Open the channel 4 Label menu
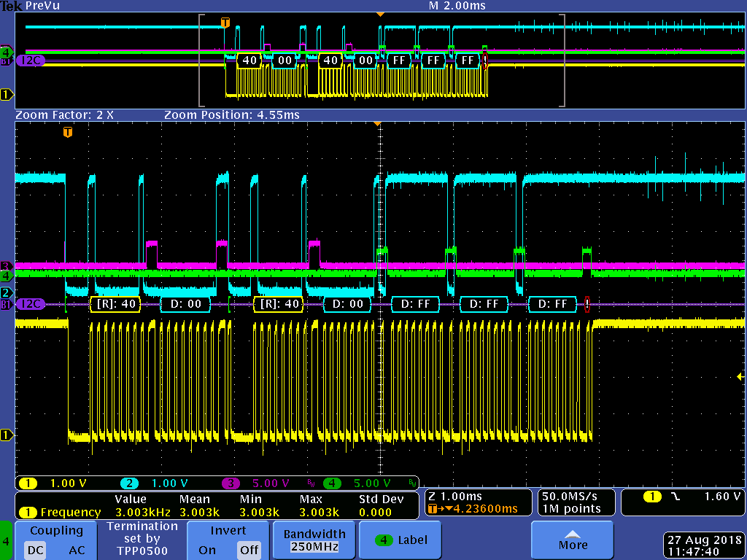This screenshot has width=747, height=560. pyautogui.click(x=400, y=540)
